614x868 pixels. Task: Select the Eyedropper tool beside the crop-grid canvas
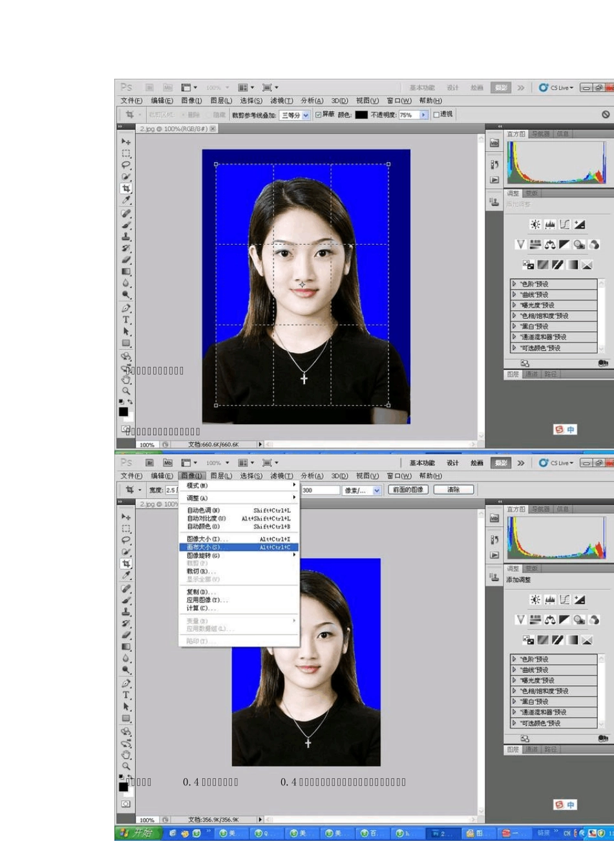126,200
